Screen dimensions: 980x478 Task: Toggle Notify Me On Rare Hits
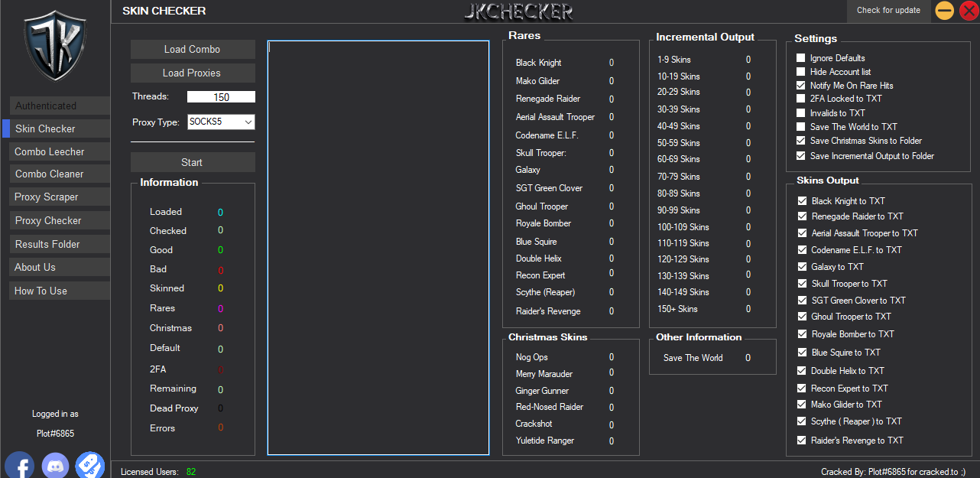point(800,86)
